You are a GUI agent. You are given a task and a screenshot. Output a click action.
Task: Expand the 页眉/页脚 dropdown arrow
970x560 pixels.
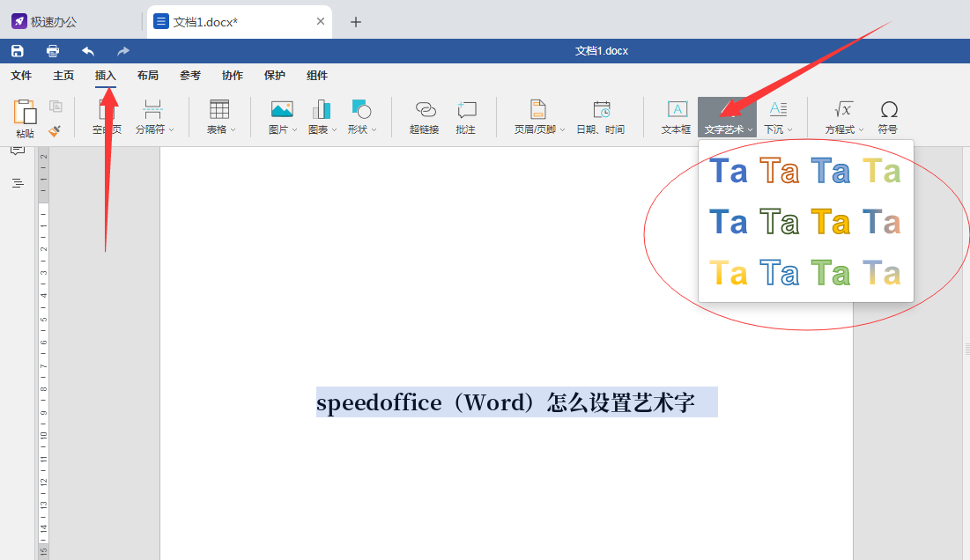562,129
